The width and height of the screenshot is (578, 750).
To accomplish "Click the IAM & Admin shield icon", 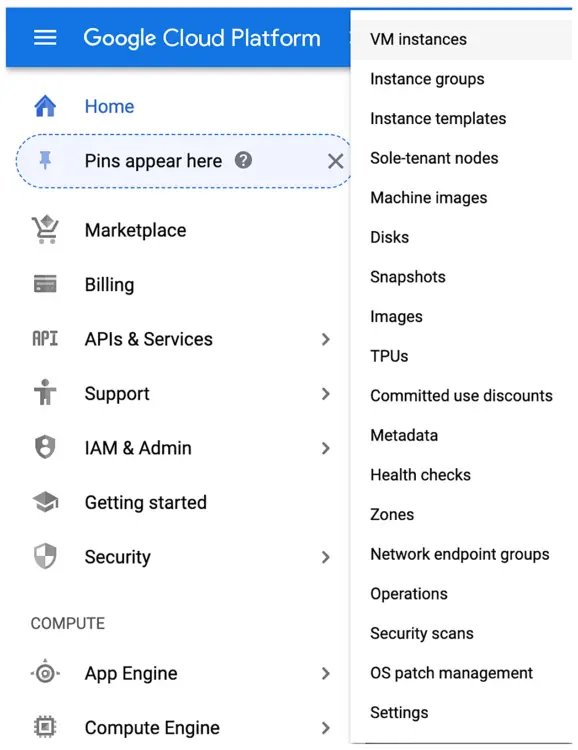I will coord(45,447).
